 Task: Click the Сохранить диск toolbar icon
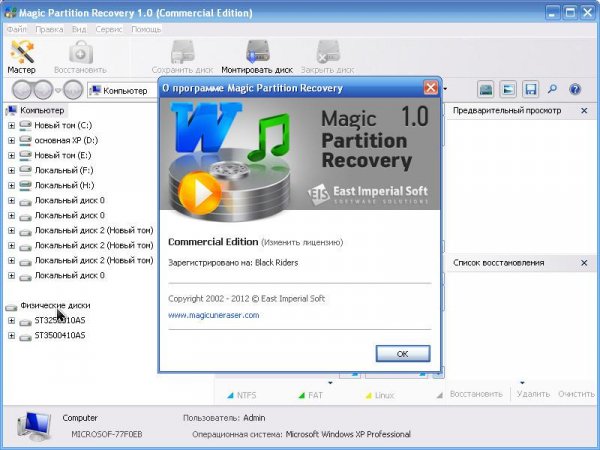pos(182,57)
